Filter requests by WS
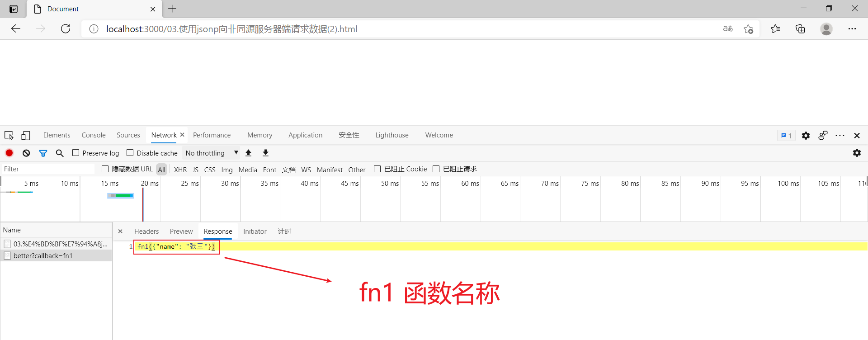 click(x=306, y=170)
